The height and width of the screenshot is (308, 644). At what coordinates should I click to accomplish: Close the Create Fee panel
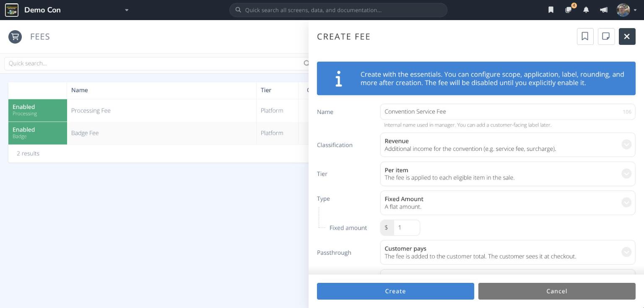click(x=627, y=36)
